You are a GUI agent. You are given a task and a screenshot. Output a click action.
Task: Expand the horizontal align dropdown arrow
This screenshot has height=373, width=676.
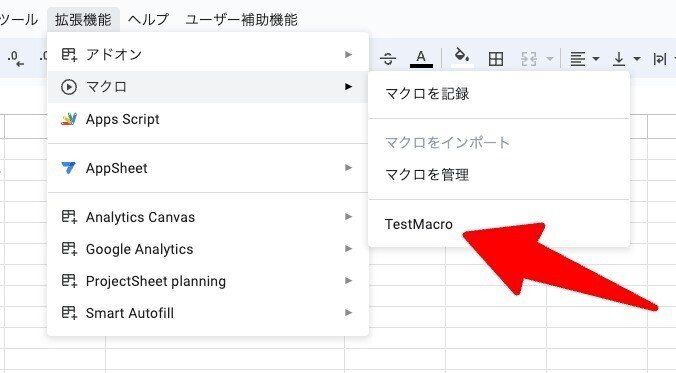pyautogui.click(x=596, y=59)
